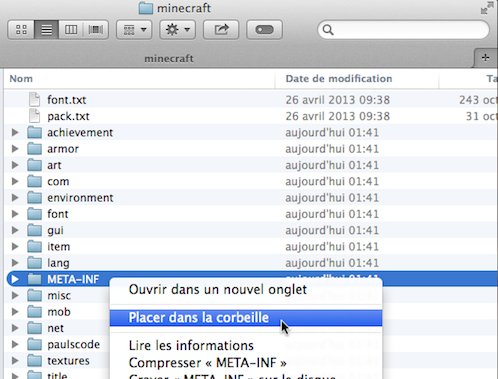Expand the META-INF folder
This screenshot has width=498, height=379.
(x=15, y=279)
